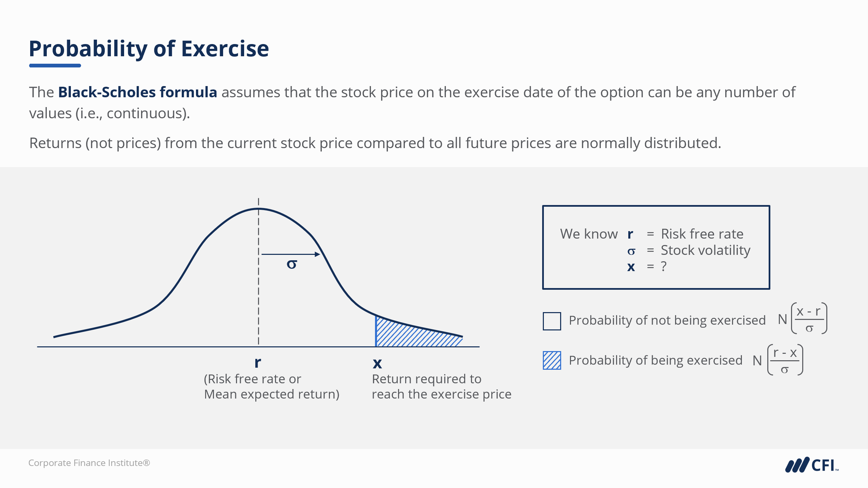
Task: Click the blue hatched legend square
Action: pyautogui.click(x=552, y=360)
